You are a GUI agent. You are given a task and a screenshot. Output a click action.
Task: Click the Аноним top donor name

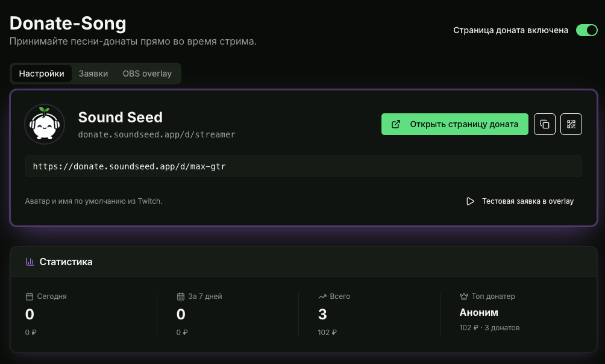tap(479, 312)
